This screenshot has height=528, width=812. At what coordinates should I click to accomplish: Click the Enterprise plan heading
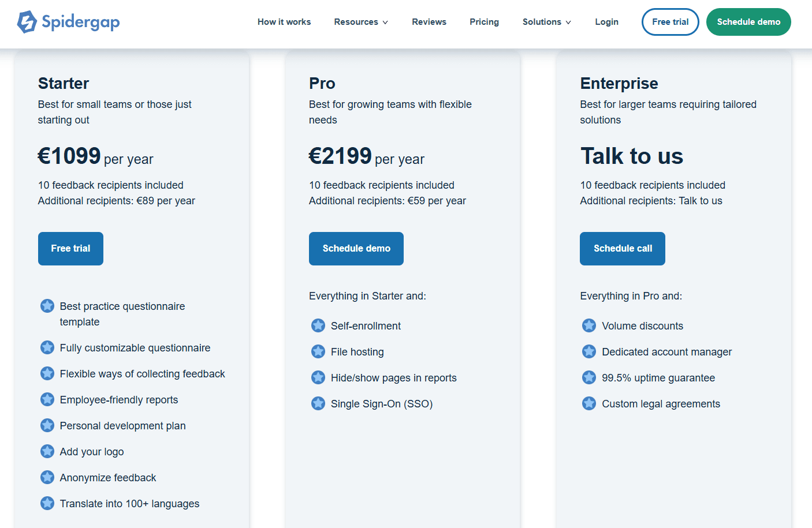[619, 84]
